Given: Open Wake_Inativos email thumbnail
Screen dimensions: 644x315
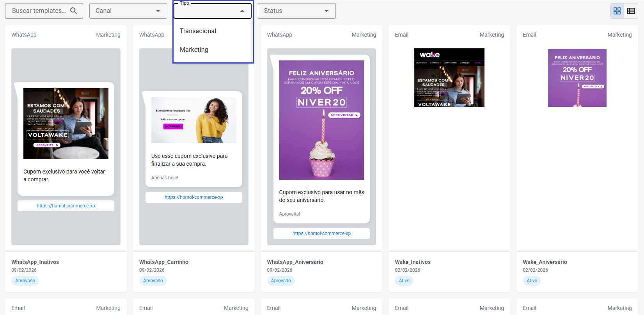Looking at the screenshot, I should pyautogui.click(x=449, y=78).
